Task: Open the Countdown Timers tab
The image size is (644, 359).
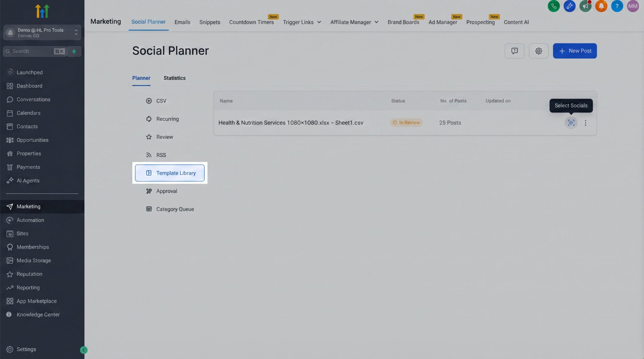Action: tap(251, 22)
